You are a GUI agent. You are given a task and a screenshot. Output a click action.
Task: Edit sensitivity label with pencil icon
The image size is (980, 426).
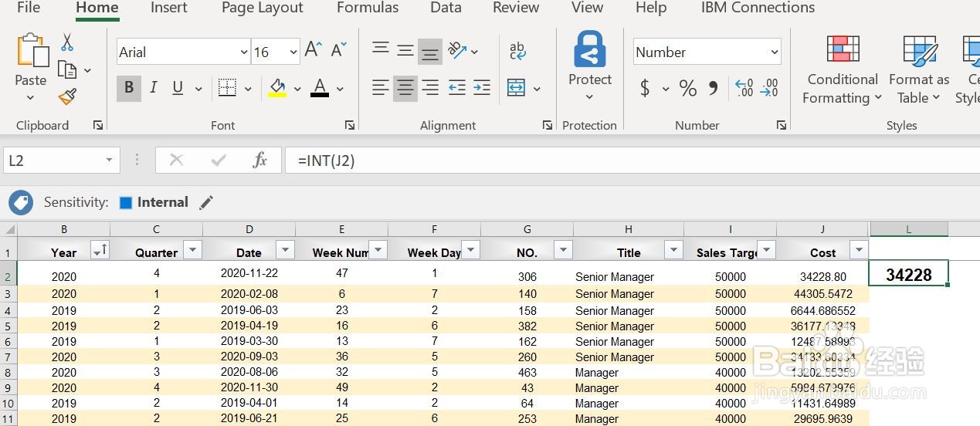pyautogui.click(x=206, y=202)
